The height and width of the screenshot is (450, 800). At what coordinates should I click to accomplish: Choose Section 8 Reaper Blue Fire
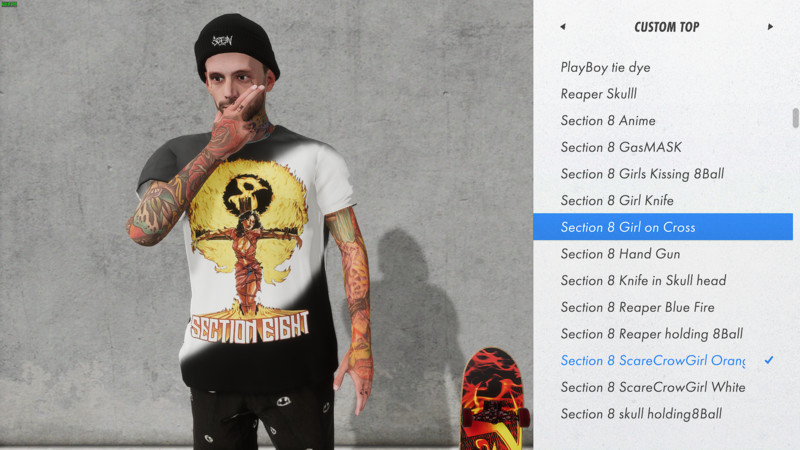click(663, 307)
